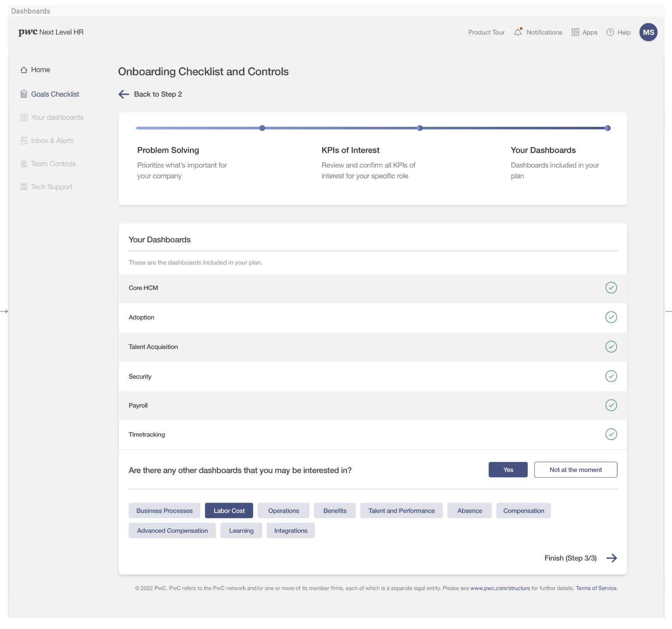Click the Tech Support icon
The image size is (672, 629).
pos(24,187)
